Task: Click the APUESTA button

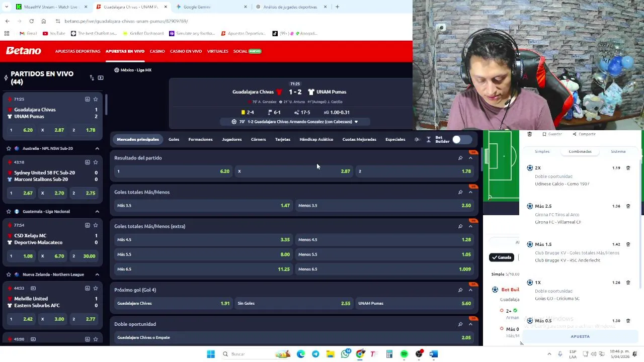Action: (x=580, y=336)
